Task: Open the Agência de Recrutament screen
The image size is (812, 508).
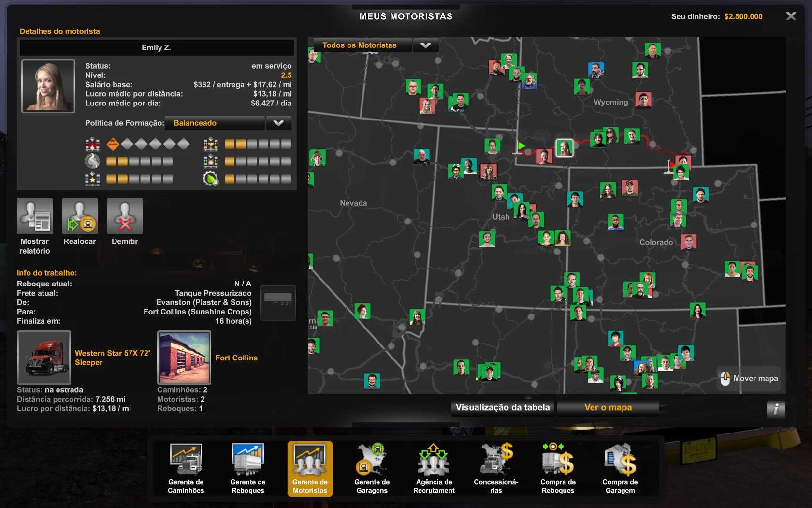Action: point(434,468)
